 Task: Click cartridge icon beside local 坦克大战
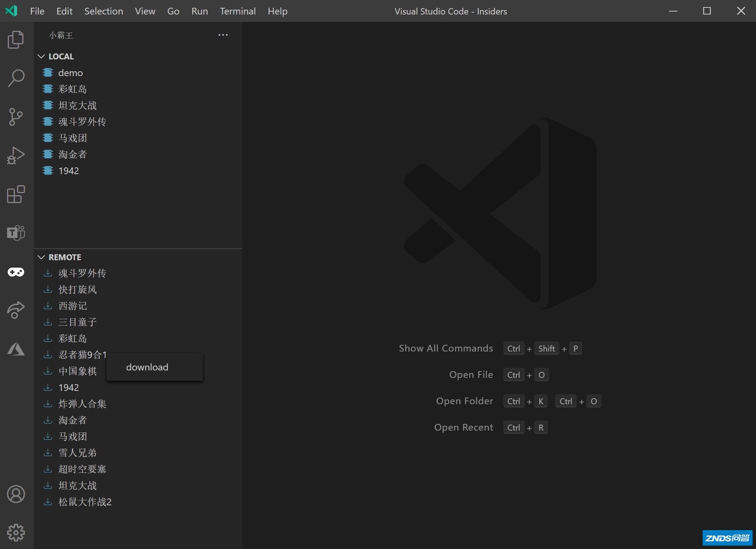(48, 105)
